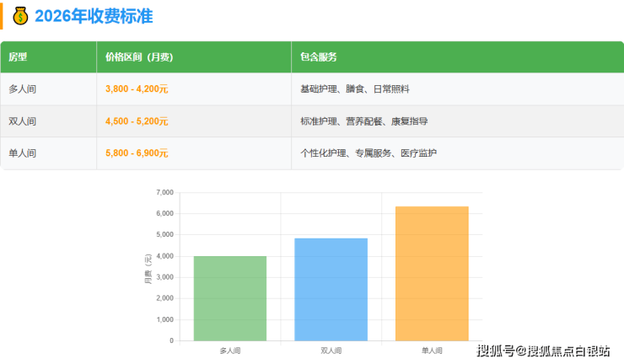Click the 双人间 table row cell
624x364 pixels.
coord(23,121)
